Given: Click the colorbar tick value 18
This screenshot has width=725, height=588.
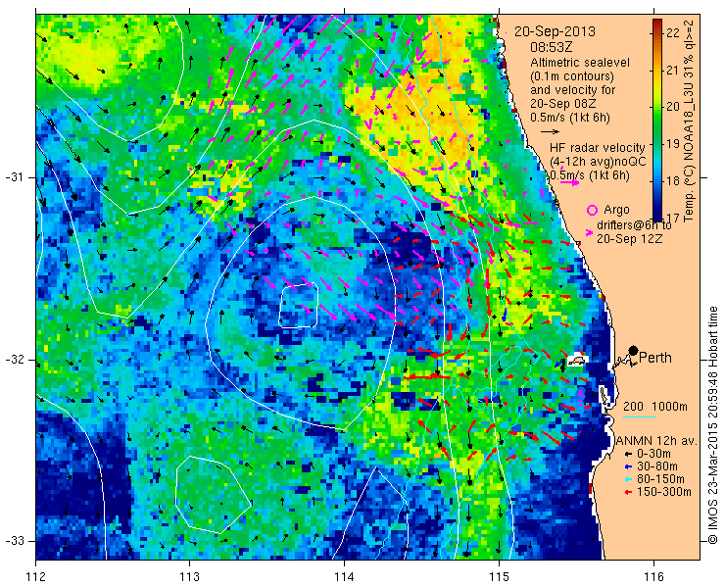Looking at the screenshot, I should pos(673,180).
